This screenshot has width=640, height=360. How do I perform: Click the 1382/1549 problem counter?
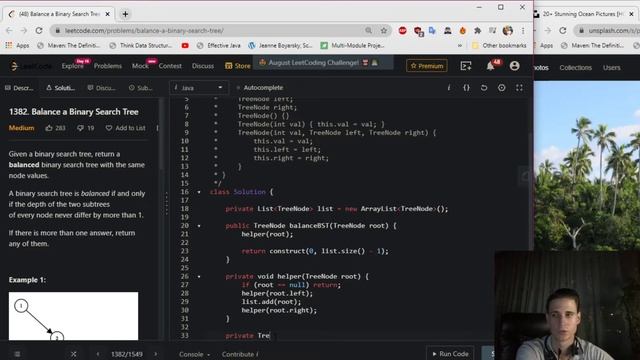(x=127, y=354)
